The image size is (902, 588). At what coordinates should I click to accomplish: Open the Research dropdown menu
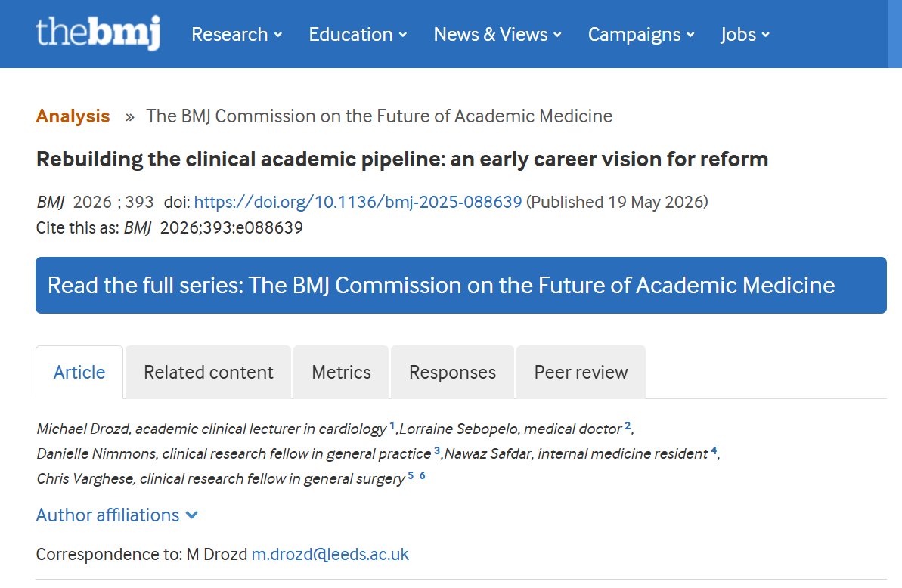[237, 35]
